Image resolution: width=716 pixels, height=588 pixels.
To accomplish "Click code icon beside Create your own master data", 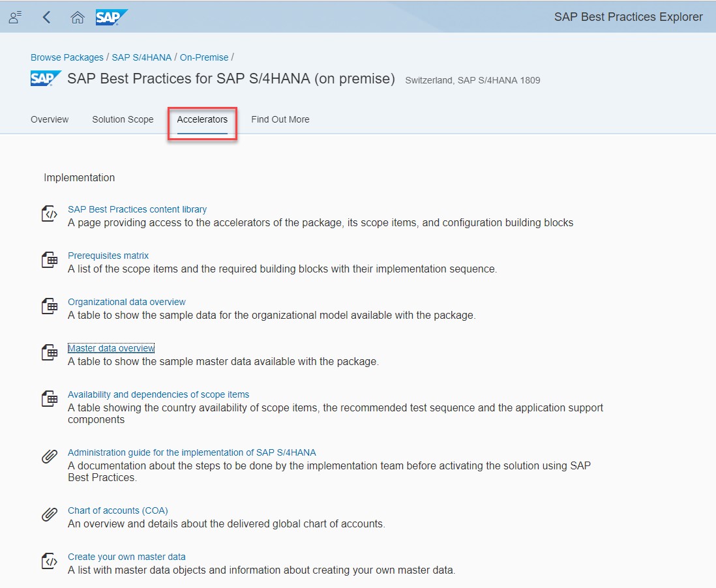I will point(50,561).
